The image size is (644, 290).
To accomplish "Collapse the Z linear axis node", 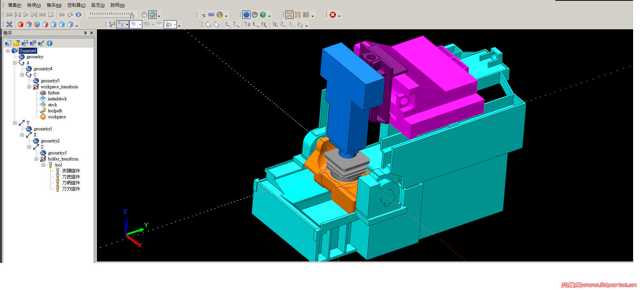I will (29, 147).
